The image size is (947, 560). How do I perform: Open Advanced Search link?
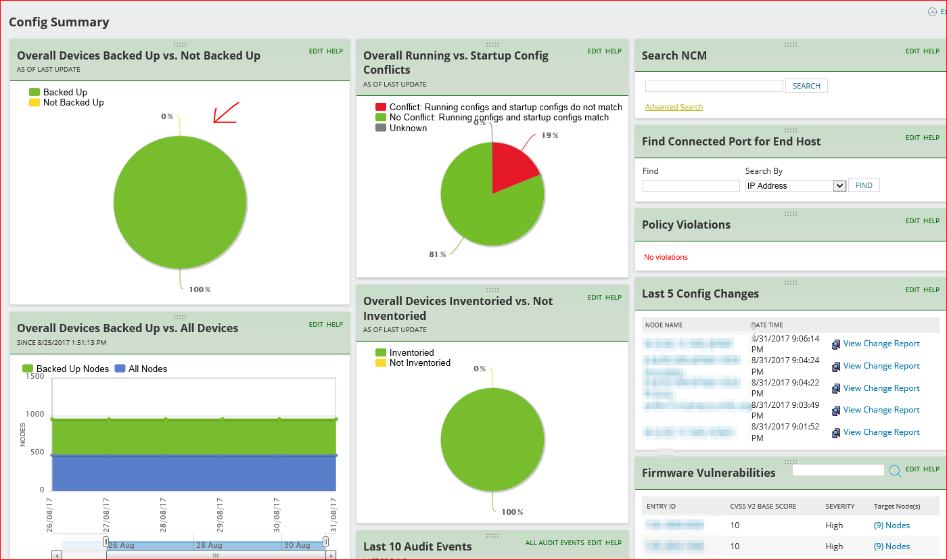click(x=674, y=107)
